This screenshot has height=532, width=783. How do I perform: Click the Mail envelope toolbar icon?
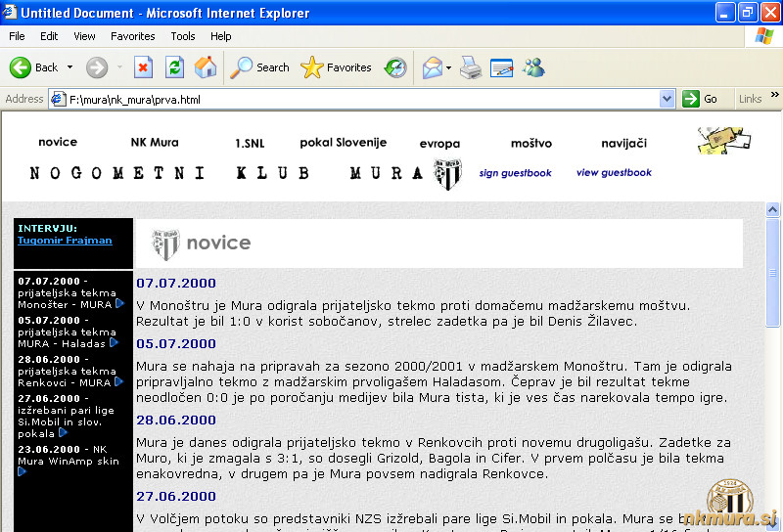[x=431, y=67]
